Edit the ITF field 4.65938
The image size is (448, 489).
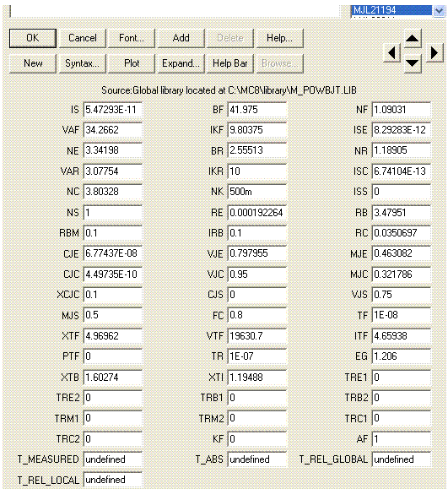coord(402,336)
